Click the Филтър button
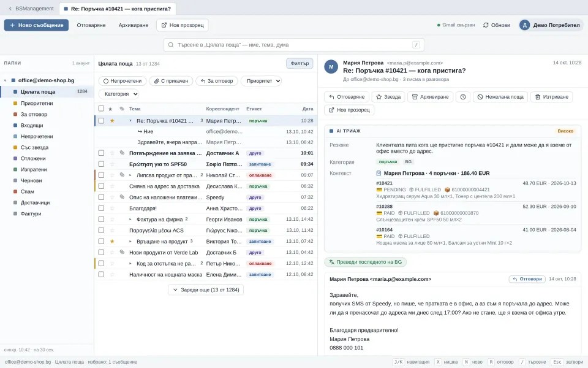 point(300,63)
